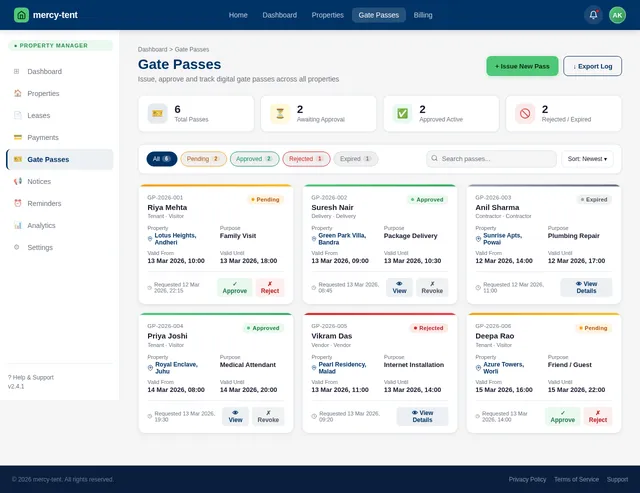Viewport: 640px width, 493px height.
Task: Click the Approved Active checkmark icon
Action: tap(402, 114)
